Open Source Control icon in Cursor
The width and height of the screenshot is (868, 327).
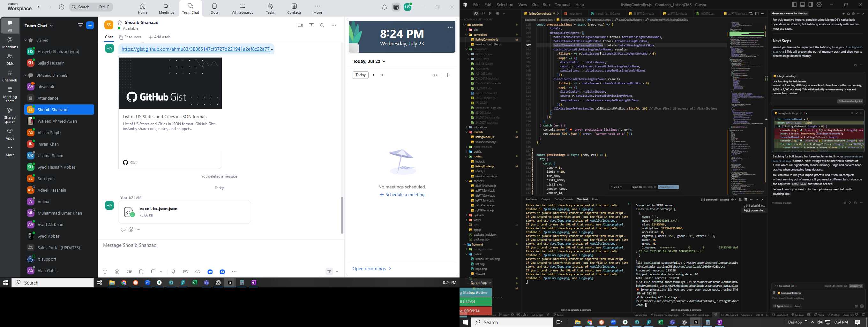[x=490, y=13]
